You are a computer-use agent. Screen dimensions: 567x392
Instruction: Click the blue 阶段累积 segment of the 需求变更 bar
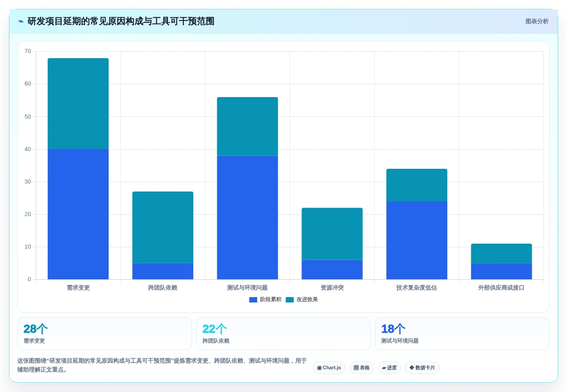78,214
